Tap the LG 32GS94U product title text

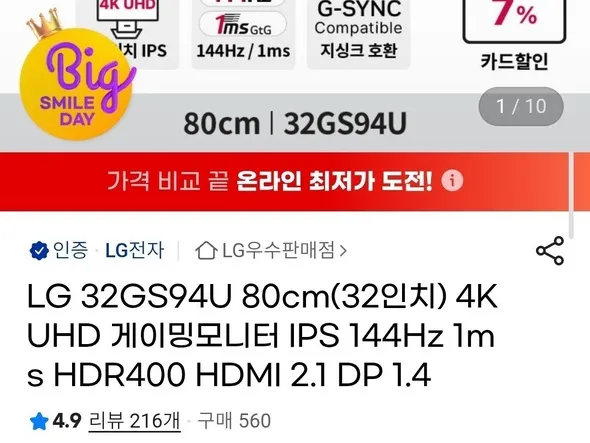click(x=262, y=336)
